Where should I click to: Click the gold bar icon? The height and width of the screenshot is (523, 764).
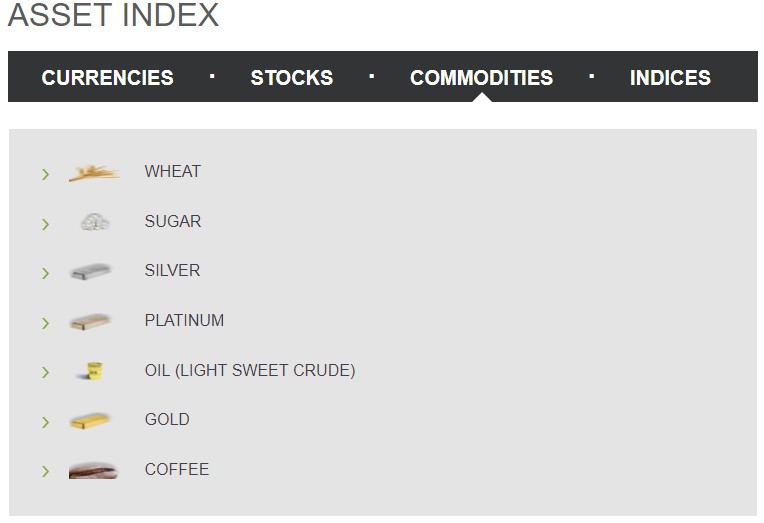pyautogui.click(x=90, y=421)
